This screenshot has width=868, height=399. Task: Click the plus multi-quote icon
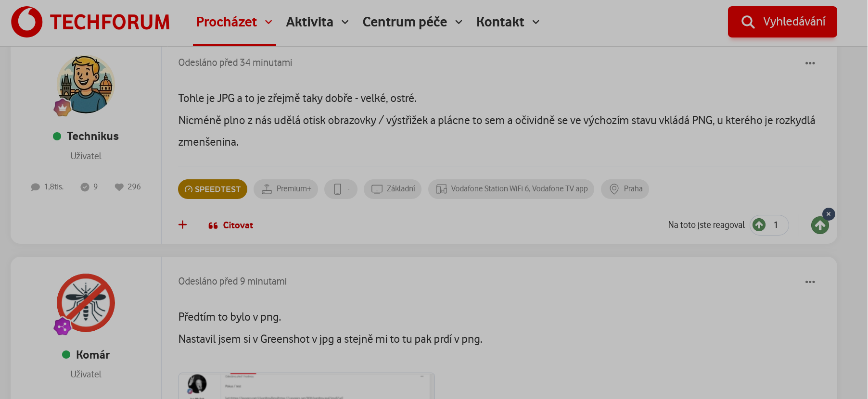pyautogui.click(x=183, y=225)
